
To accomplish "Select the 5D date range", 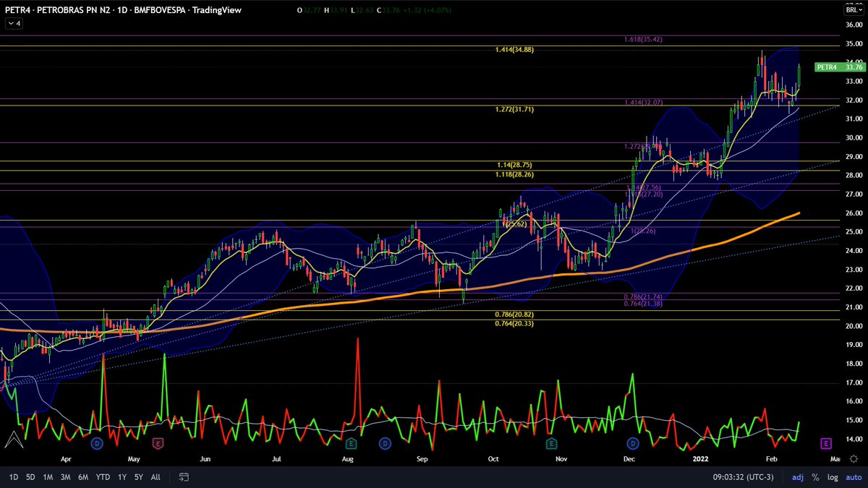I will pos(30,477).
